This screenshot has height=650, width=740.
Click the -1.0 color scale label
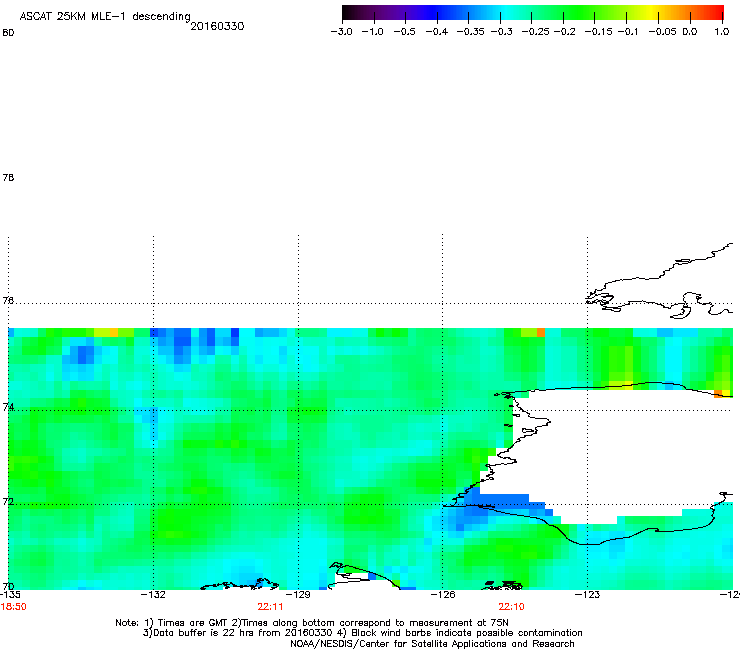[x=372, y=32]
